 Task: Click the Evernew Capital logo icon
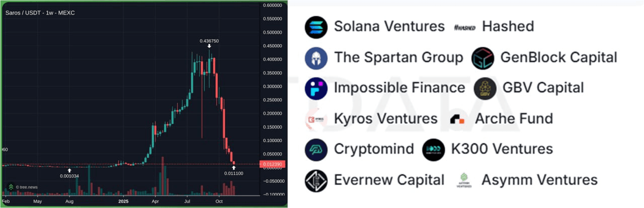click(x=316, y=180)
